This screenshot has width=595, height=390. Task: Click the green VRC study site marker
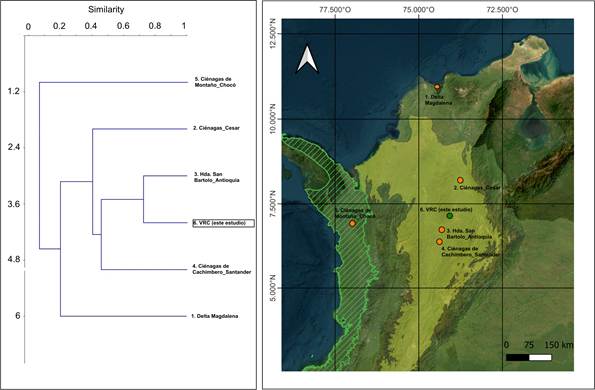(x=450, y=215)
